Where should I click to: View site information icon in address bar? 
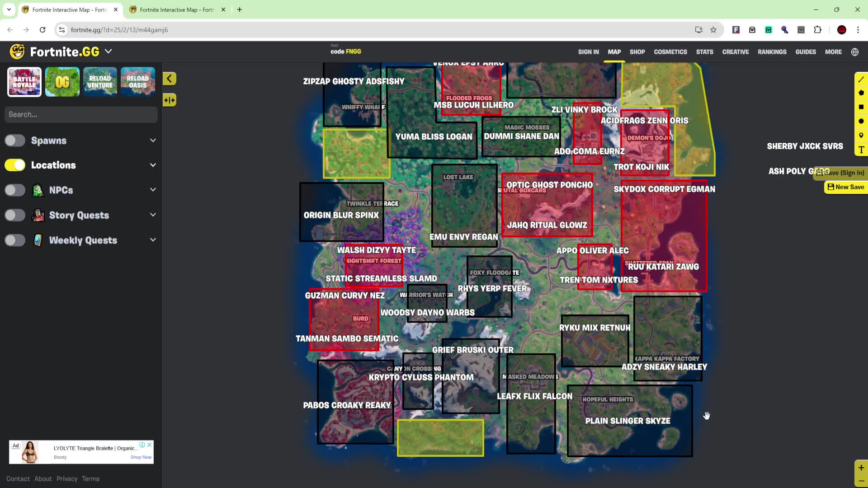coord(62,30)
